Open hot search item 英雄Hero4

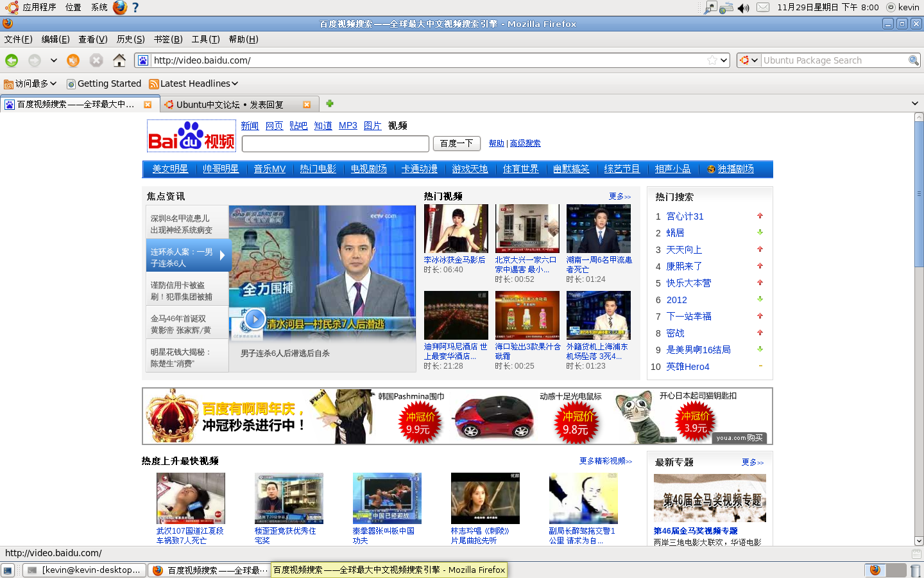coord(688,367)
